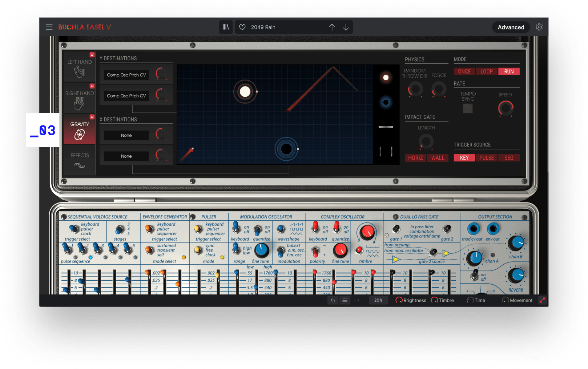Click the Movement macro knob
The height and width of the screenshot is (369, 588).
[x=505, y=300]
